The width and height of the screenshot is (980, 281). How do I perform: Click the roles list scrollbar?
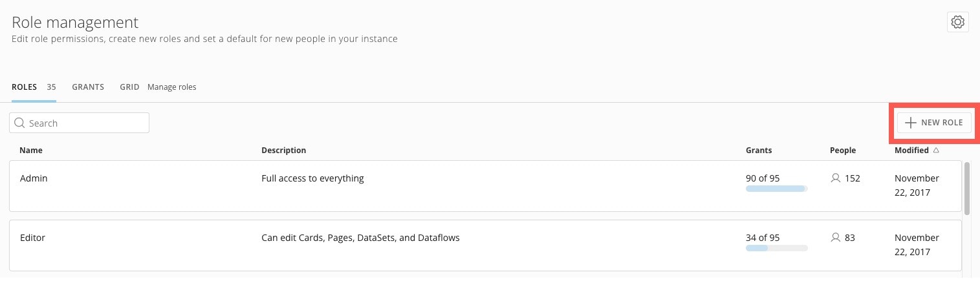[967, 187]
